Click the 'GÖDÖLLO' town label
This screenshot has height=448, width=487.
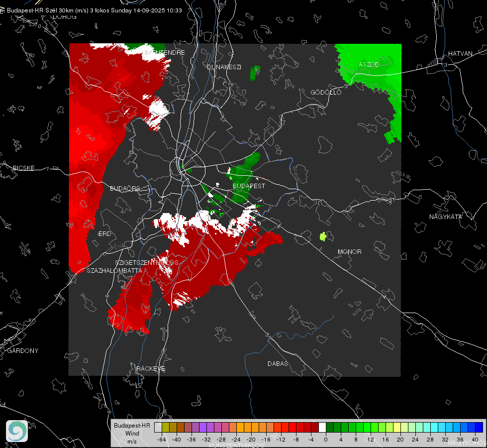pos(326,92)
